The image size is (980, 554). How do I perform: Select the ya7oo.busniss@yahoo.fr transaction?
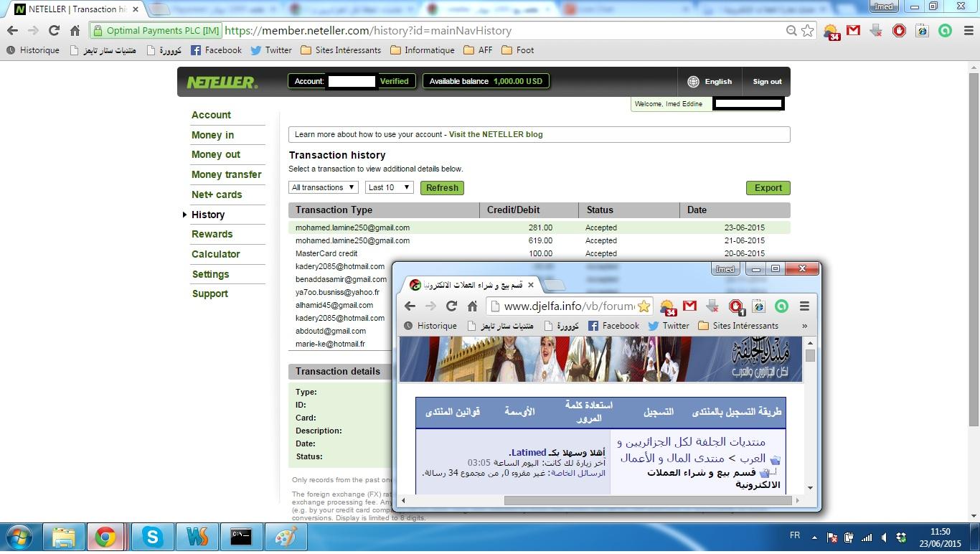click(337, 292)
